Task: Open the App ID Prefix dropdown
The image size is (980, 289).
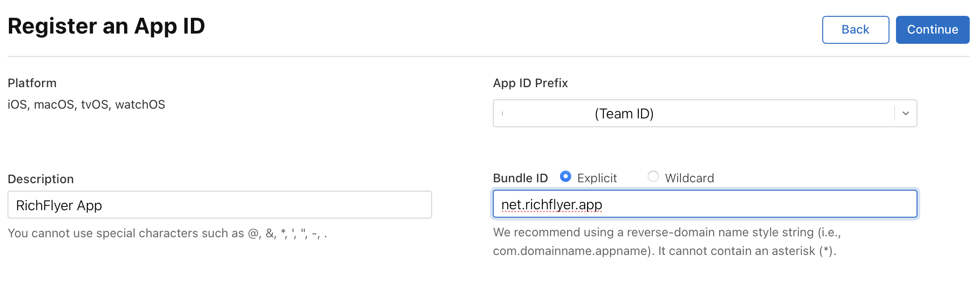Action: [x=705, y=113]
